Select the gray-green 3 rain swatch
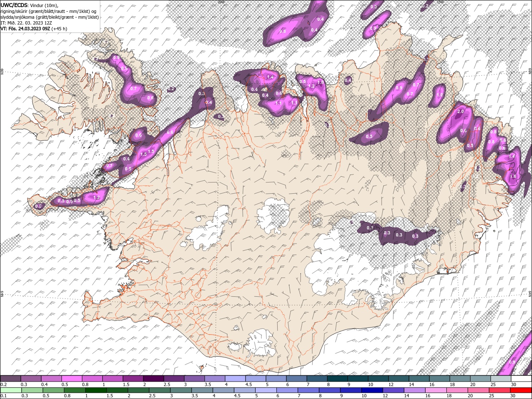The image size is (532, 399). pos(181,390)
